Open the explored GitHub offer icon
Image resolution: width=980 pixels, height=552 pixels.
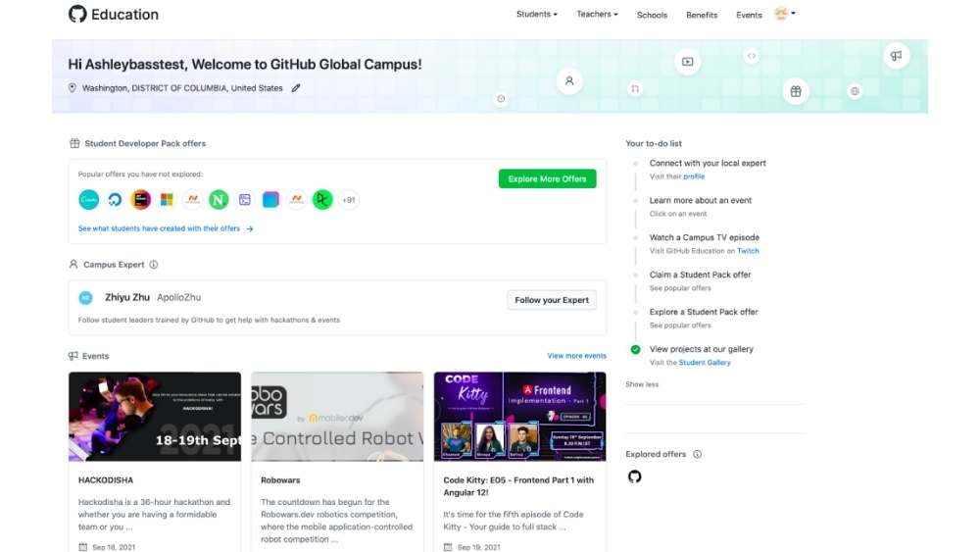tap(634, 477)
